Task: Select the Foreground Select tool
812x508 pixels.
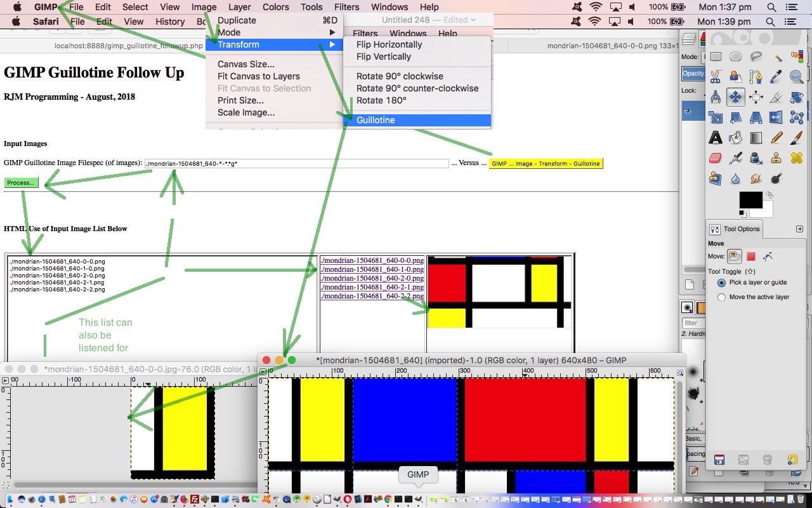Action: (735, 77)
